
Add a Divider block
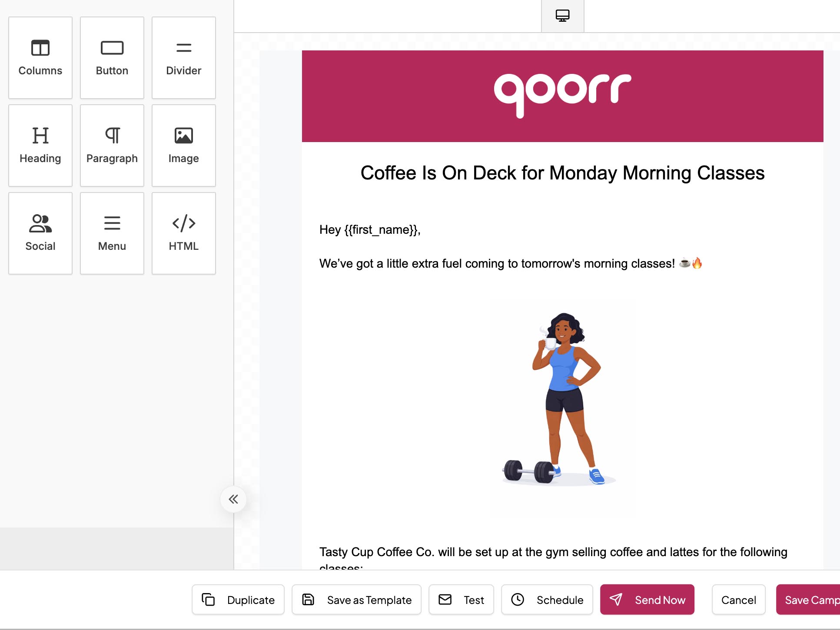tap(183, 57)
